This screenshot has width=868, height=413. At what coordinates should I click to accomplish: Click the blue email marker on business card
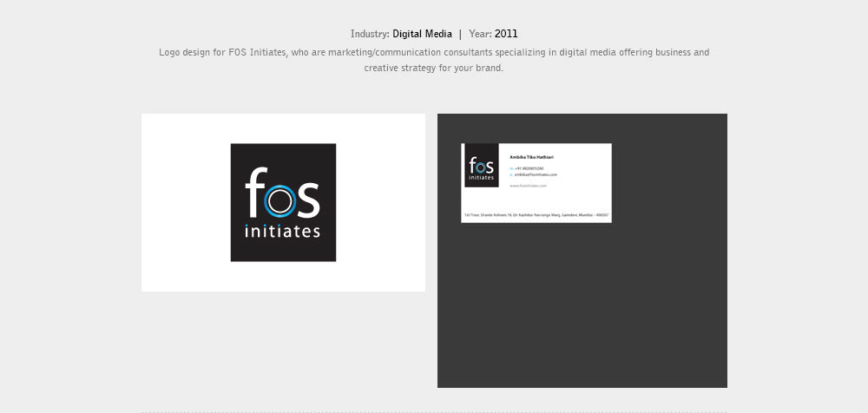pos(511,174)
